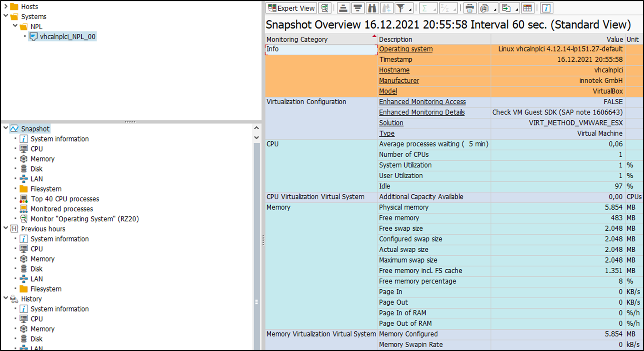This screenshot has height=351, width=644.
Task: Open Memory under History
Action: (x=42, y=329)
